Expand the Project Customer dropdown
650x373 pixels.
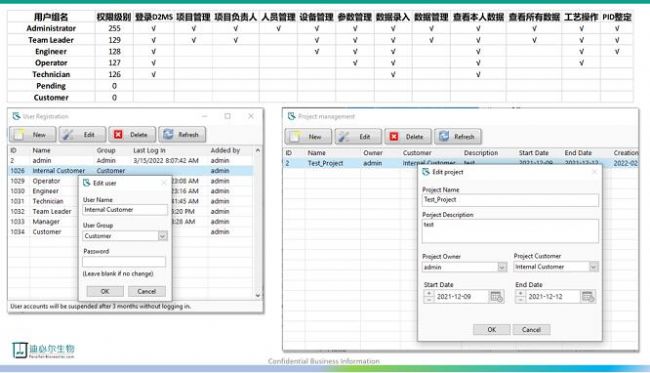(x=594, y=267)
